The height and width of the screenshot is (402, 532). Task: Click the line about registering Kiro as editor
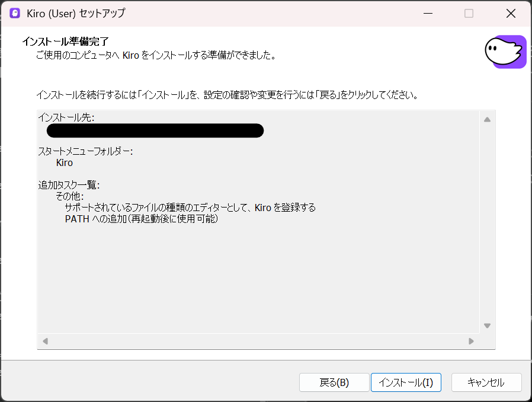point(190,208)
